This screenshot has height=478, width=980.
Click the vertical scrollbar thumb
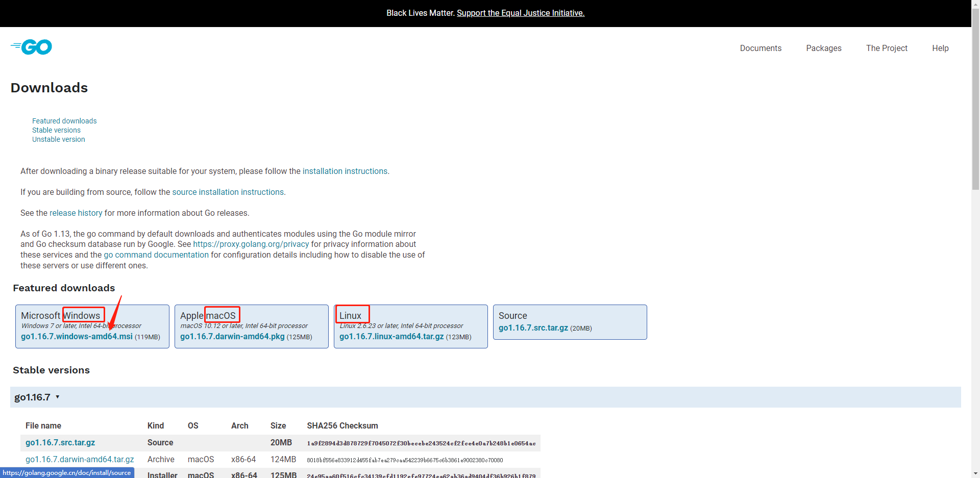(975, 98)
